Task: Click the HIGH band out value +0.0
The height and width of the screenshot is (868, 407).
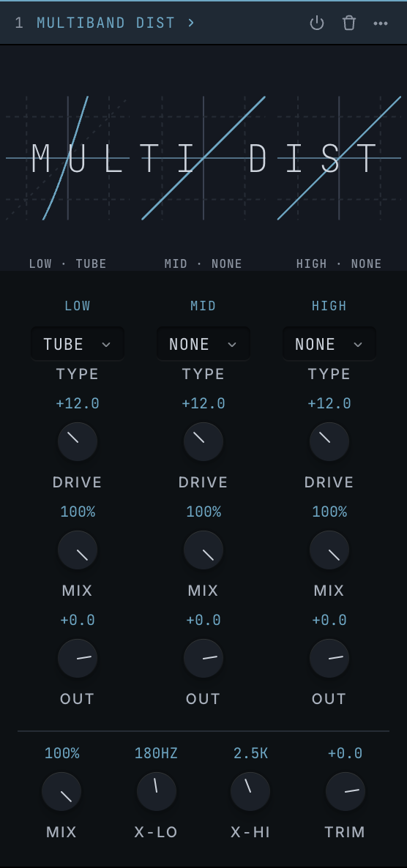Action: coord(329,620)
